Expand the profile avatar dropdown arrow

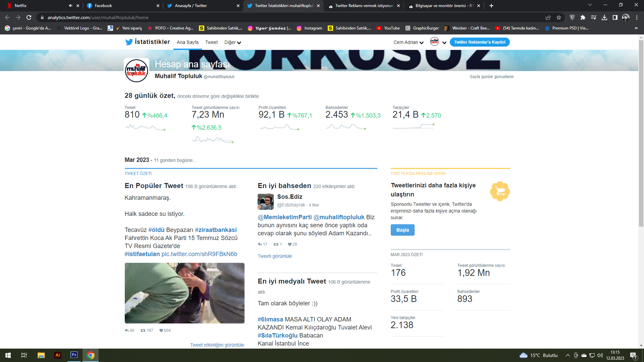[444, 43]
